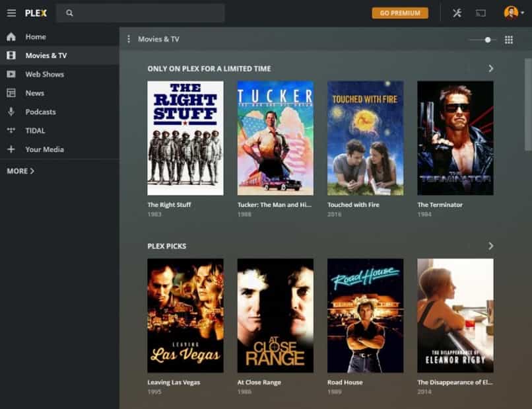Click the cast screen icon
The height and width of the screenshot is (409, 532).
point(481,13)
